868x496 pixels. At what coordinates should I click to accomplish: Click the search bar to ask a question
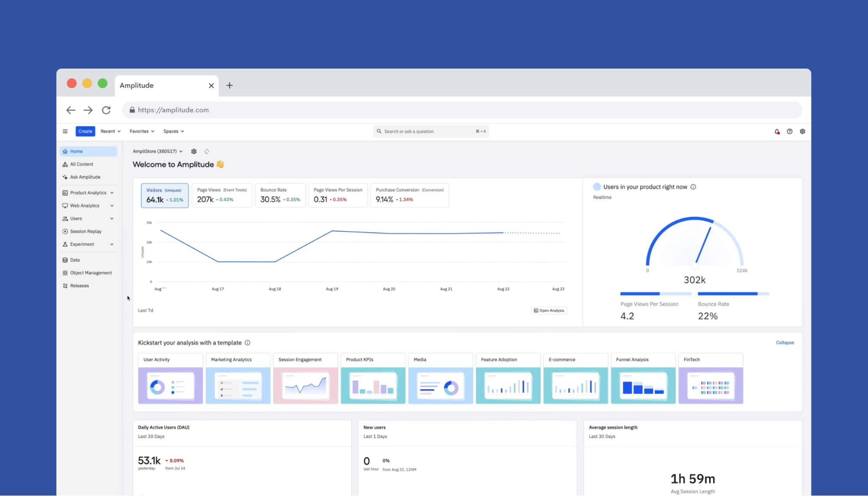pos(431,131)
